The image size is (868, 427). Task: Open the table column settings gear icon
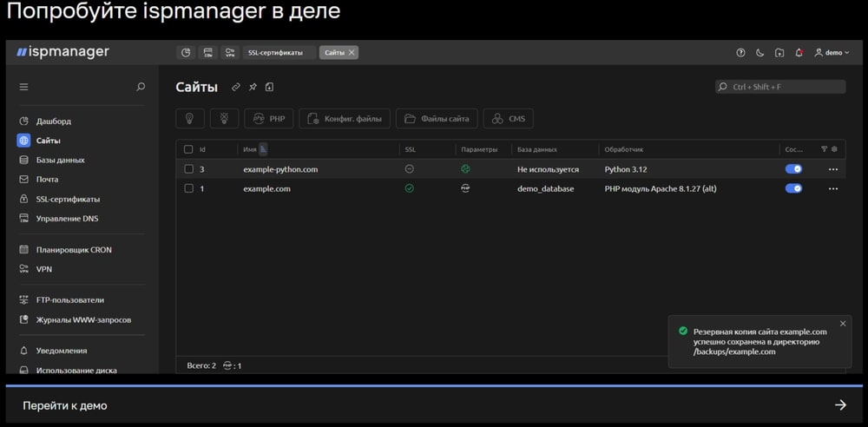tap(834, 149)
